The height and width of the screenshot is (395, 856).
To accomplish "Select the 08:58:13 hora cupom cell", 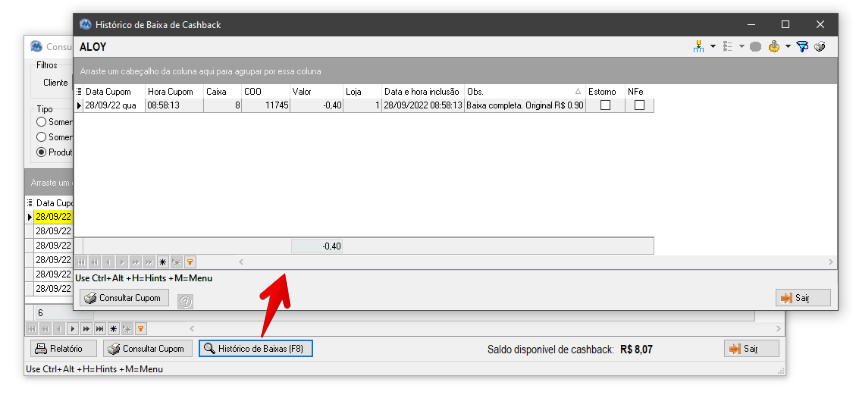I will coord(175,105).
